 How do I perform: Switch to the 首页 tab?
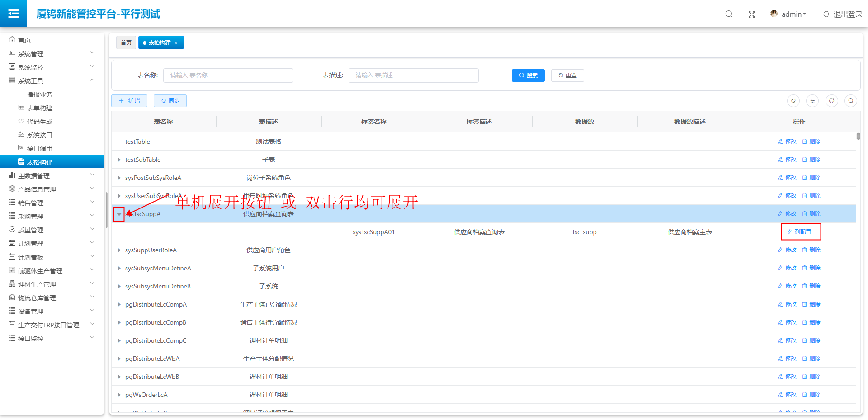click(126, 43)
